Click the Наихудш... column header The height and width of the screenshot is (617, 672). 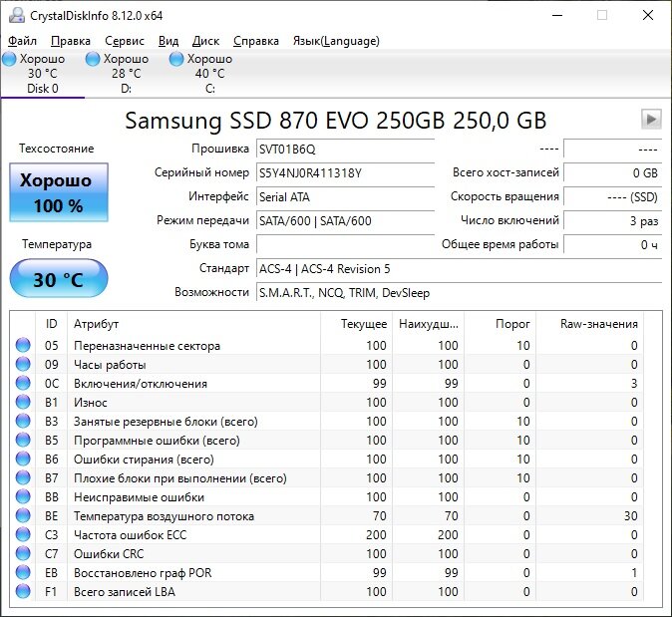point(429,324)
